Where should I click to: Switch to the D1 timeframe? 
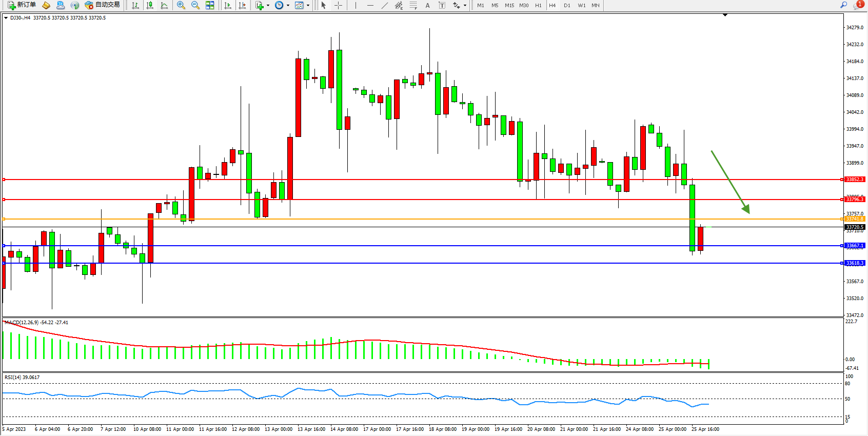click(567, 5)
